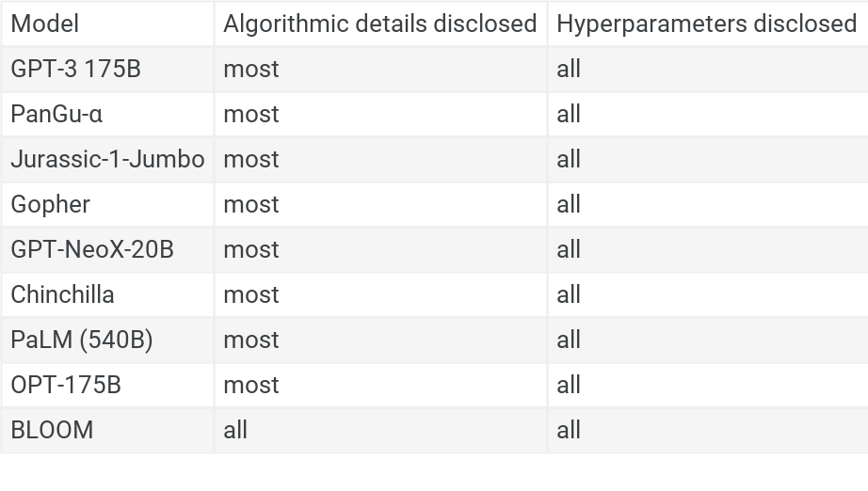Select PaLM (540B)'s hyperparameters "all" cell
This screenshot has width=868, height=491.
click(569, 340)
